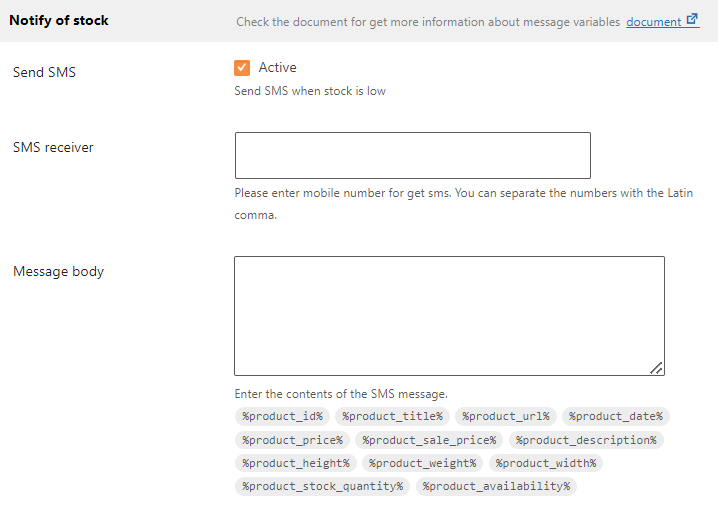This screenshot has height=507, width=718.
Task: Click the textarea resize handle
Action: tap(656, 368)
